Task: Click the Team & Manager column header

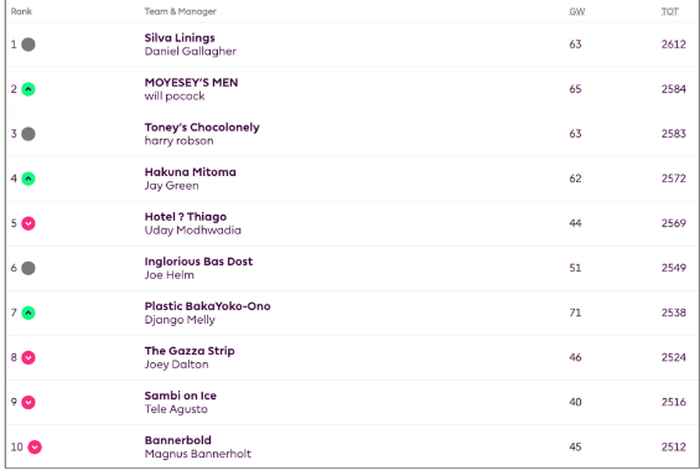Action: pos(180,12)
